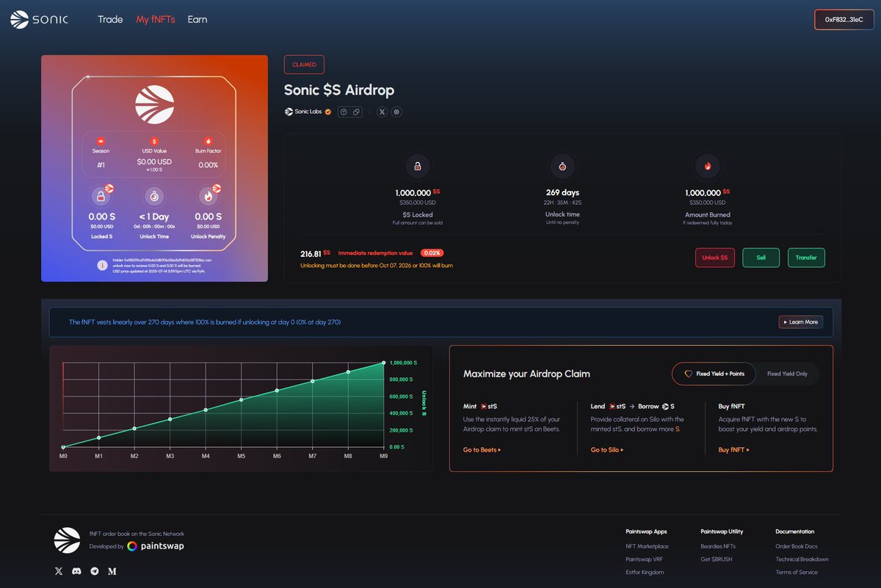
Task: Click the diamond icon in Fixed Yield + Points
Action: click(688, 374)
